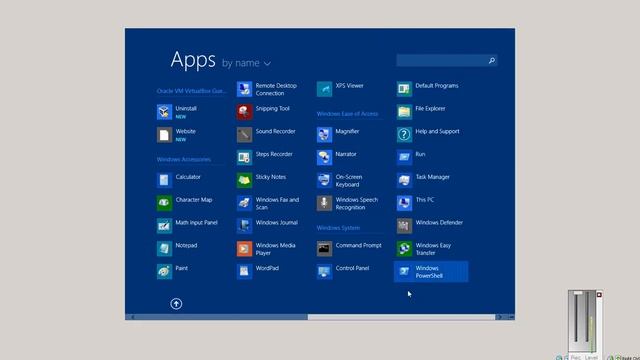Open Steps Recorder icon

click(x=244, y=158)
